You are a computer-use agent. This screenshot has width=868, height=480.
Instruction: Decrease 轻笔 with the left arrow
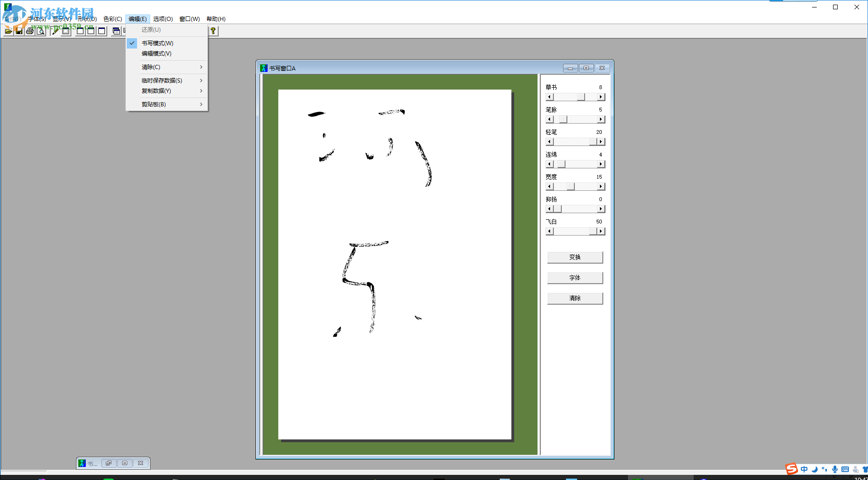[550, 142]
